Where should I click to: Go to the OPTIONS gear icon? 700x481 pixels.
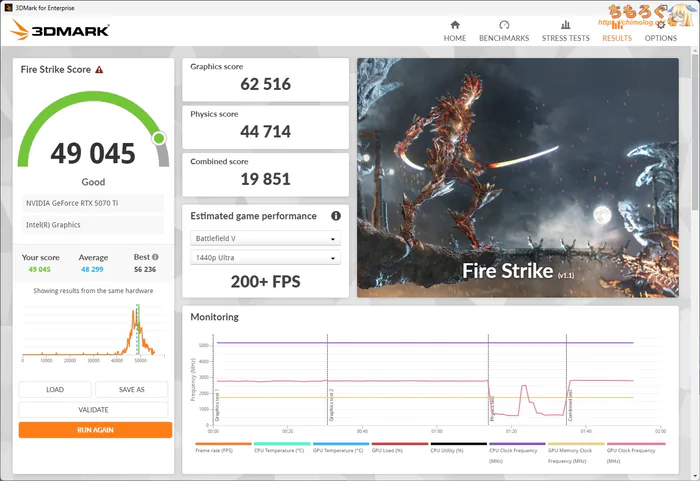660,25
